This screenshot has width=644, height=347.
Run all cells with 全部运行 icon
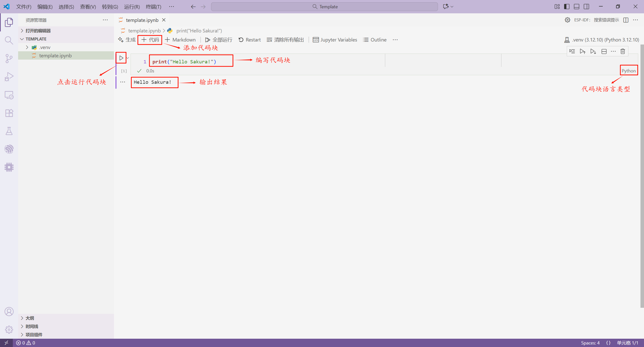coord(218,39)
